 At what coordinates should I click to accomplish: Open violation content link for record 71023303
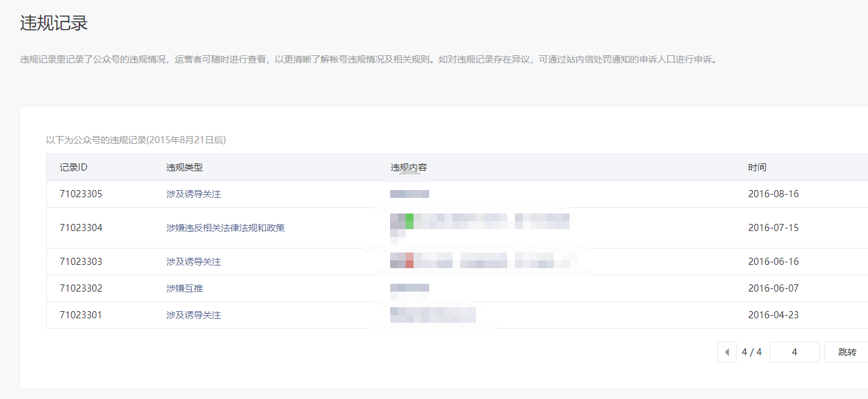click(x=481, y=262)
